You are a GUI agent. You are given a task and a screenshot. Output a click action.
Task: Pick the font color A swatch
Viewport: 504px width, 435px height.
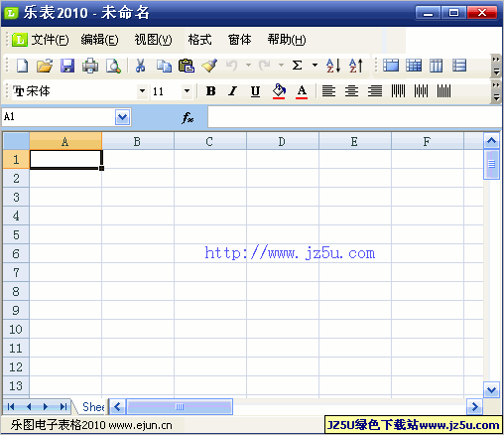click(302, 91)
